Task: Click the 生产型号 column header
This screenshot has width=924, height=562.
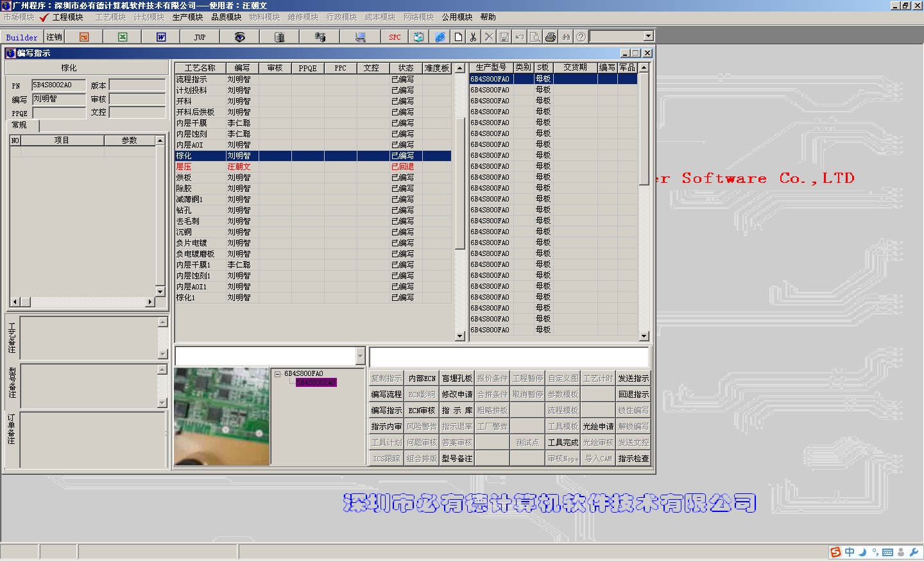Action: 491,67
